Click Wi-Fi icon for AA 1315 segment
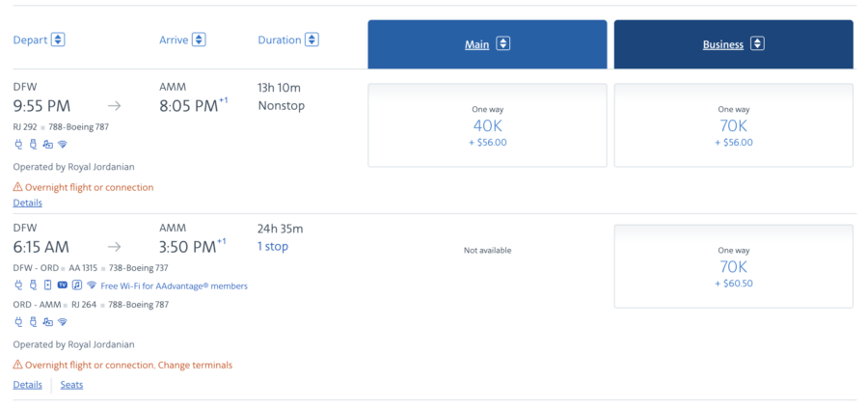Viewport: 868px width, 407px height. click(92, 285)
